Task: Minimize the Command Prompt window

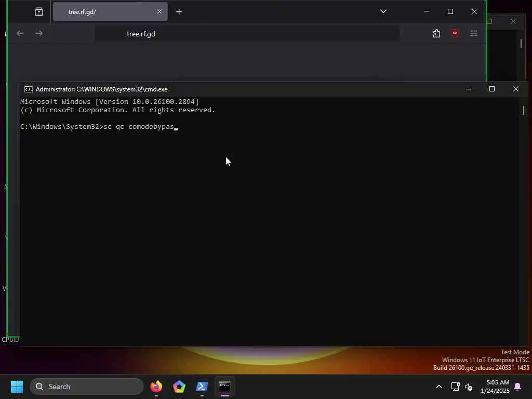Action: 469,89
